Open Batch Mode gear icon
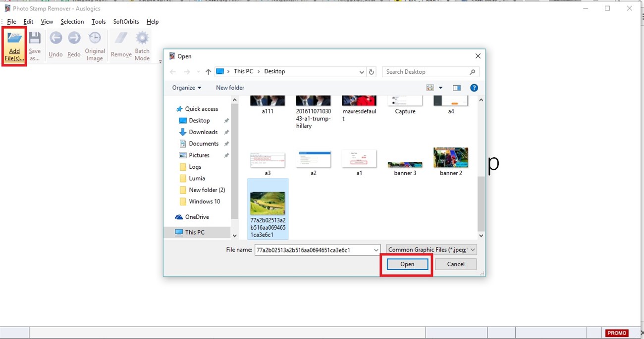 pyautogui.click(x=142, y=39)
